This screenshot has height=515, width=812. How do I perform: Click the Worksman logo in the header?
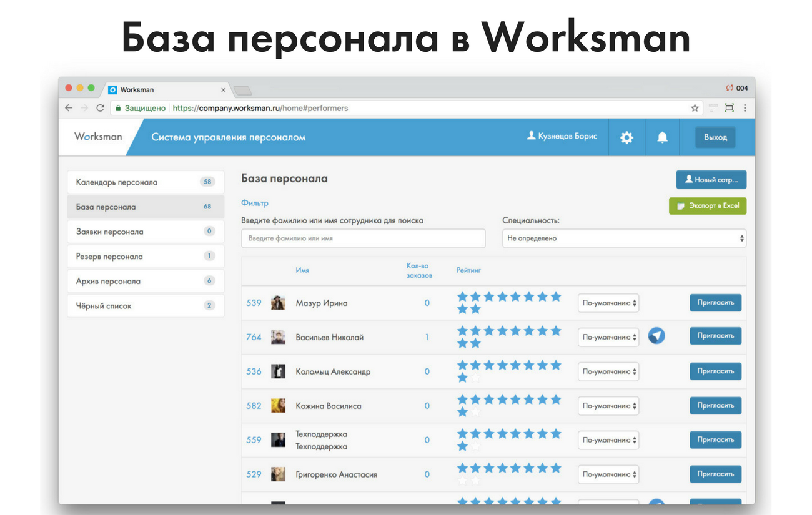(98, 137)
